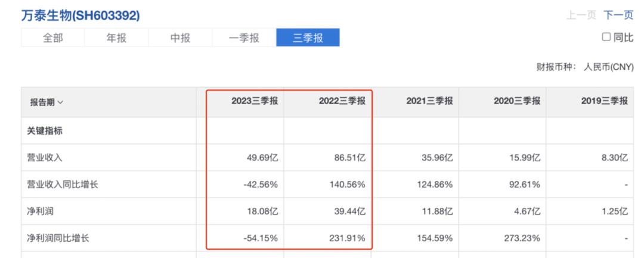Click the 2020三季报 column header

517,102
